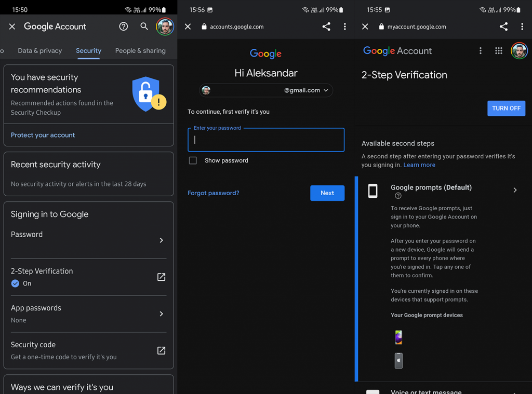The image size is (532, 394).
Task: Tap the help icon under Google prompts
Action: 398,196
